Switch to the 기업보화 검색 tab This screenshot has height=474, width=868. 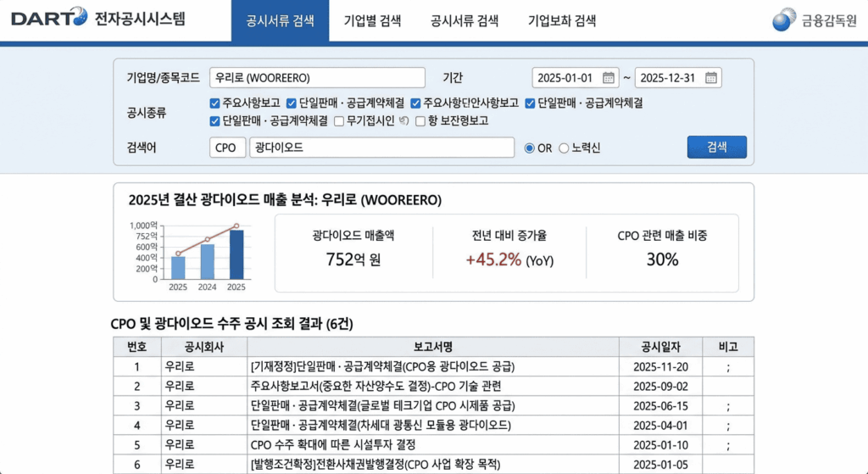pos(562,21)
